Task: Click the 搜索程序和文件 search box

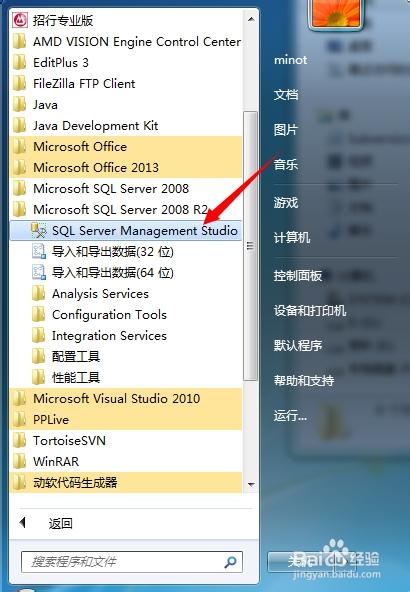Action: coord(132,562)
